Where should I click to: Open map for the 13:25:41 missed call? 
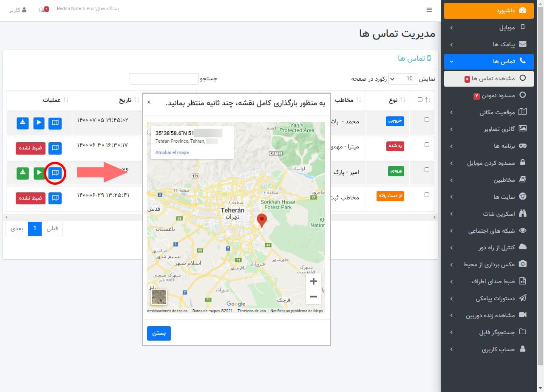coord(55,198)
